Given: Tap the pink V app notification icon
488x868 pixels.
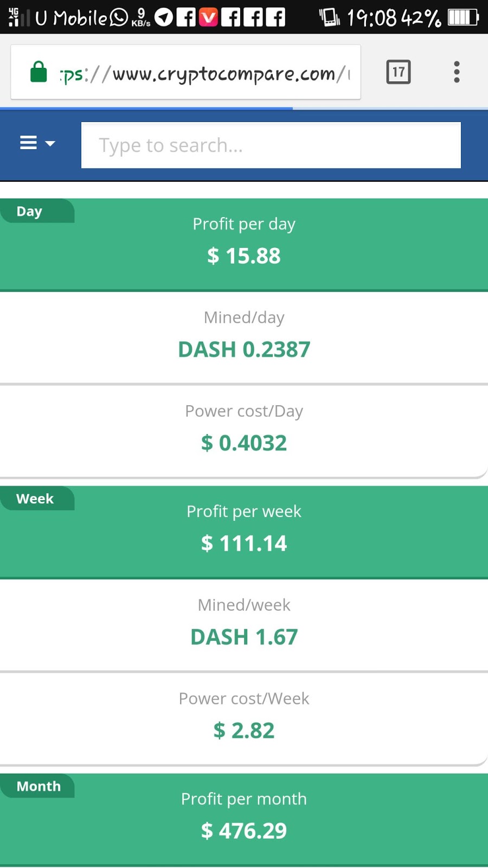Looking at the screenshot, I should pyautogui.click(x=208, y=17).
